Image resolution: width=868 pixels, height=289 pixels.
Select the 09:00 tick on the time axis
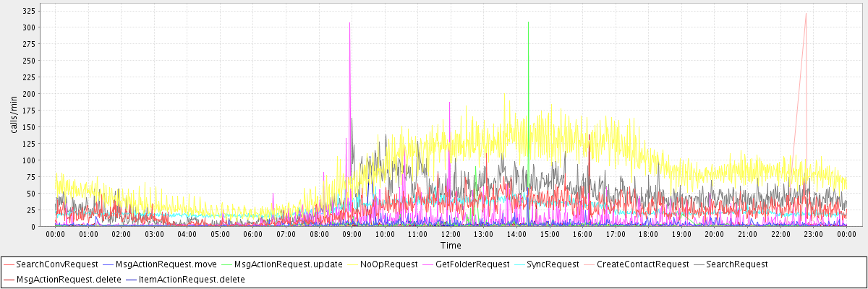coord(352,234)
